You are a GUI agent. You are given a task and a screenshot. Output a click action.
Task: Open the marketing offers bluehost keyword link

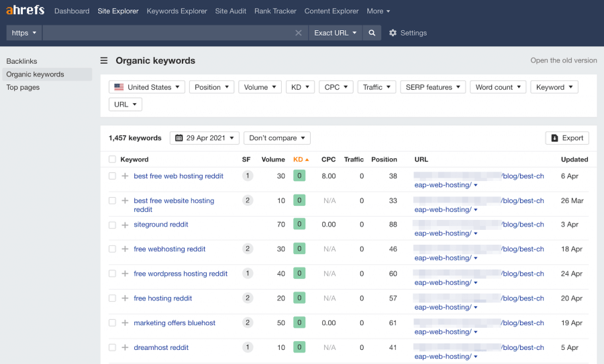pos(174,323)
